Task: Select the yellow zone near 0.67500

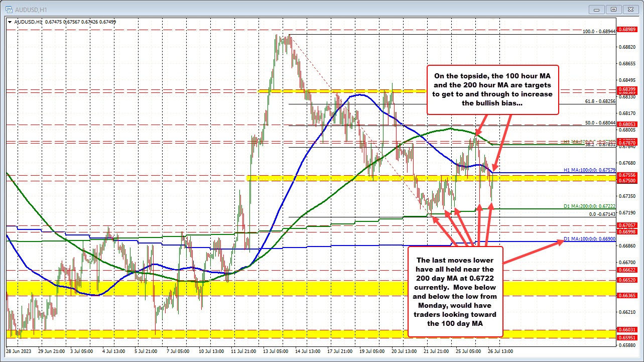Action: [x=351, y=179]
